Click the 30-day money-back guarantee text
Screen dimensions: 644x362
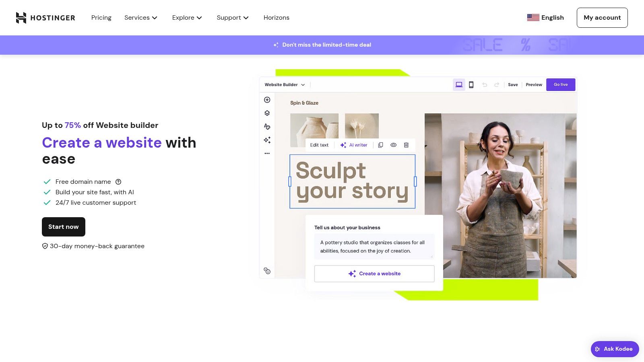pyautogui.click(x=97, y=246)
